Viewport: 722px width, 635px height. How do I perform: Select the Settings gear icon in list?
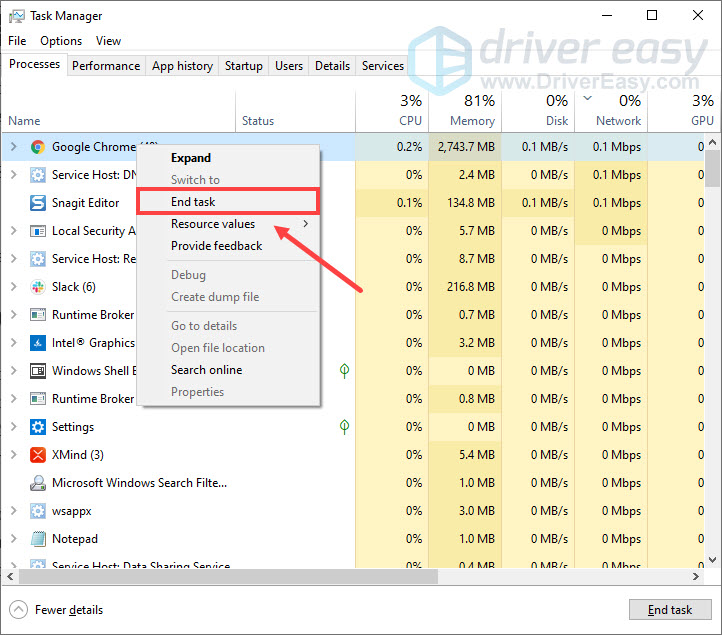[x=37, y=427]
